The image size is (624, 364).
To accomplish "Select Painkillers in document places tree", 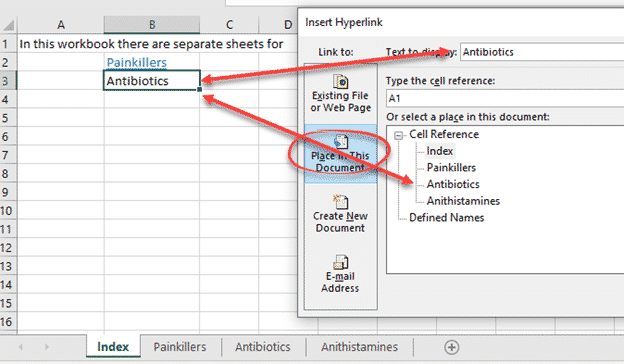I will coord(451,167).
